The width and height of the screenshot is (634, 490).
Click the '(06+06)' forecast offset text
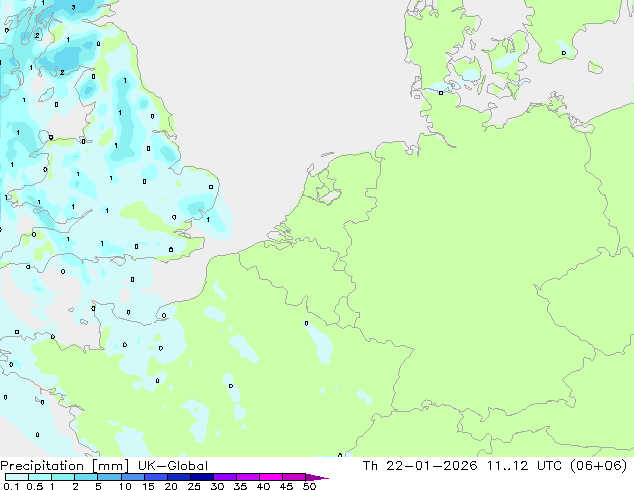599,466
